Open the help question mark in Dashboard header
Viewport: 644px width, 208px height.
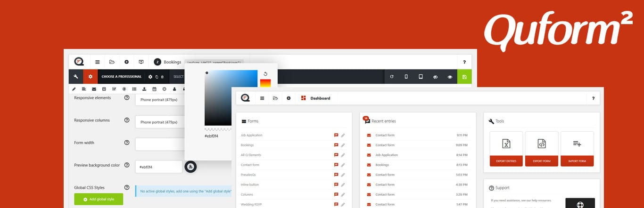point(593,98)
